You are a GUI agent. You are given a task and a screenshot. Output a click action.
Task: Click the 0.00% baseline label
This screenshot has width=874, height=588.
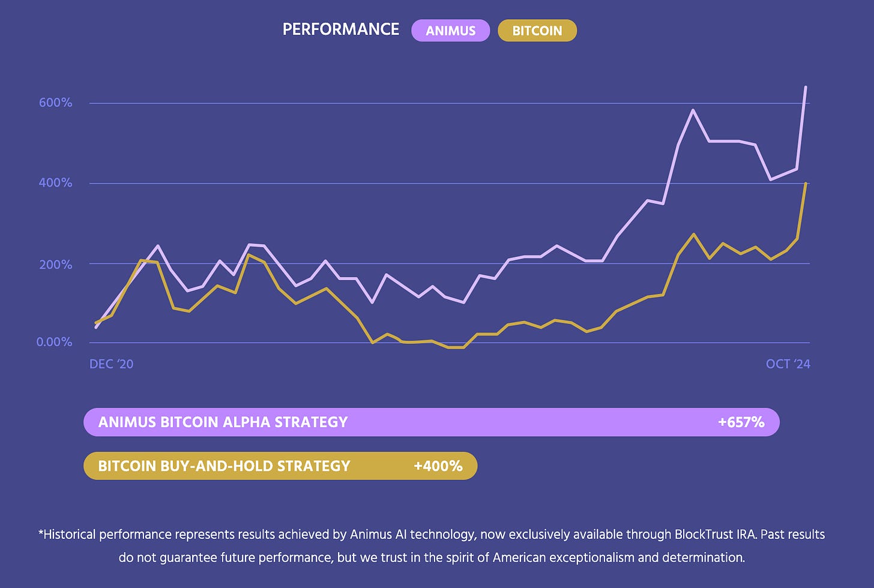pos(54,342)
